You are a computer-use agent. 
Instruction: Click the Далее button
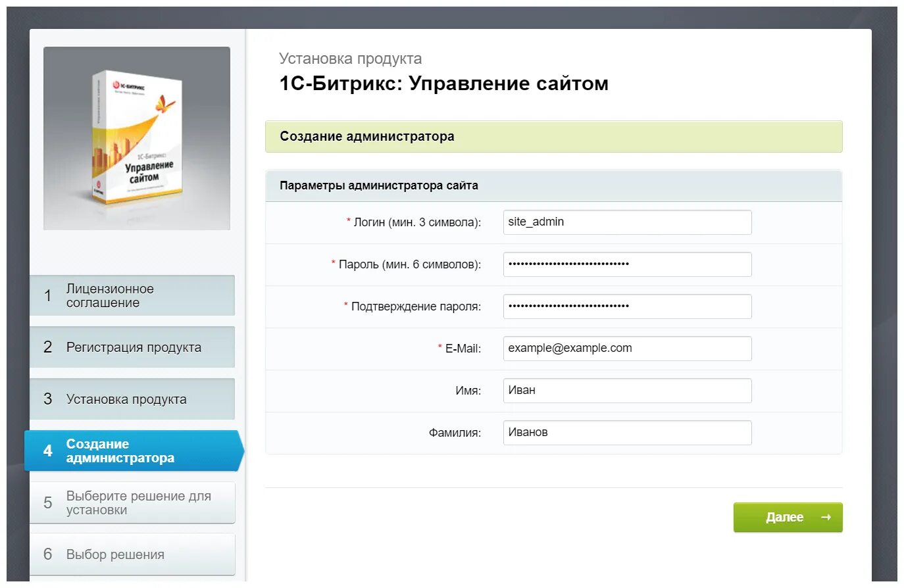click(788, 518)
